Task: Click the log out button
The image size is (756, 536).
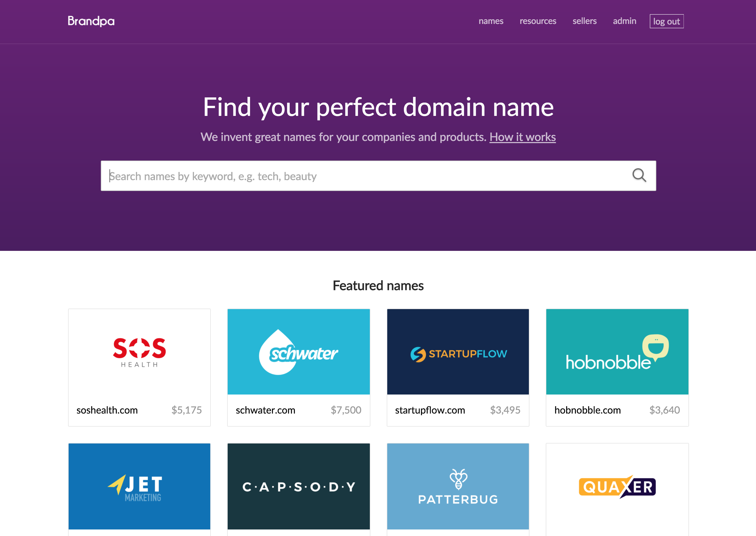Action: point(666,21)
